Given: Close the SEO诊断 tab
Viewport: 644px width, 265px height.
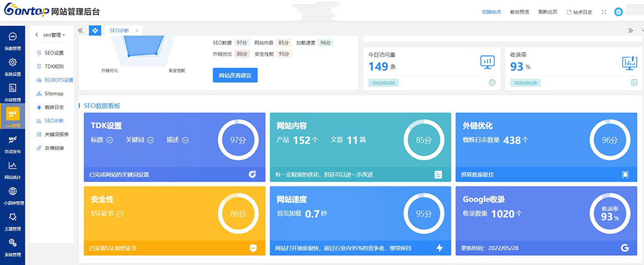Looking at the screenshot, I should 137,30.
